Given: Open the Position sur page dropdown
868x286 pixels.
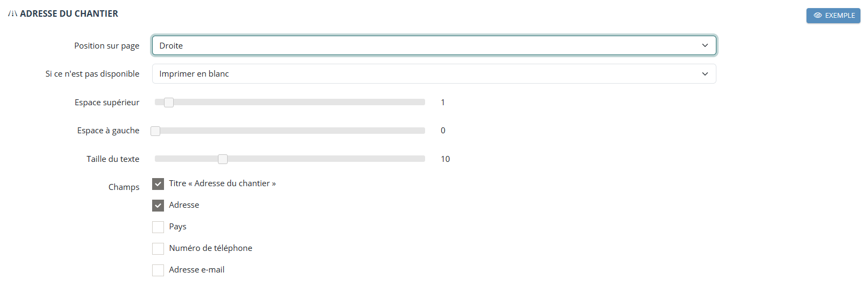Looking at the screenshot, I should pos(434,45).
